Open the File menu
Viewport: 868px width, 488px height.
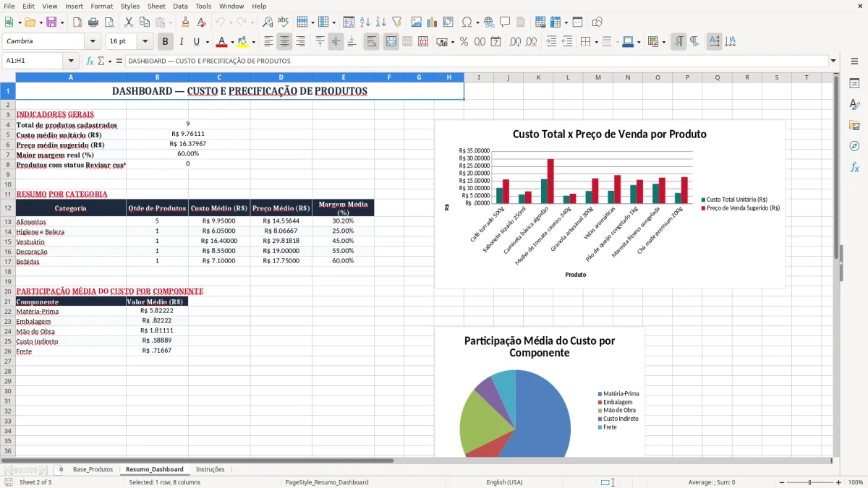(x=9, y=6)
